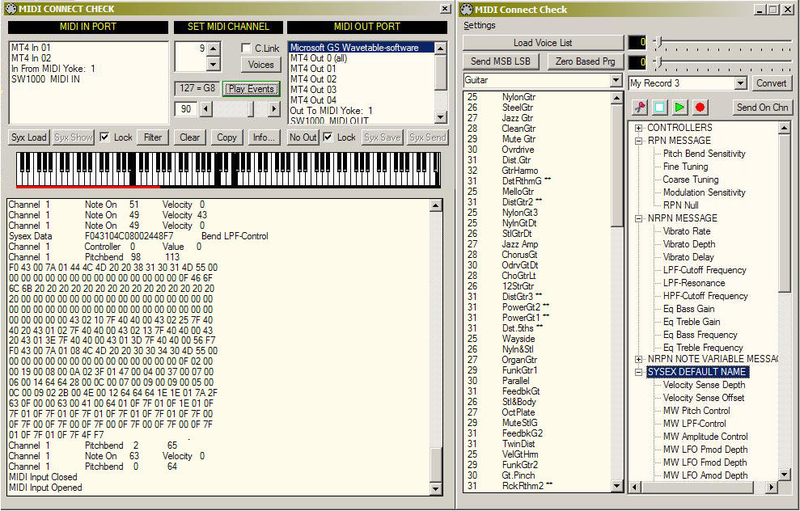The image size is (800, 511).
Task: Select the Ovrdrive voice
Action: coord(518,149)
